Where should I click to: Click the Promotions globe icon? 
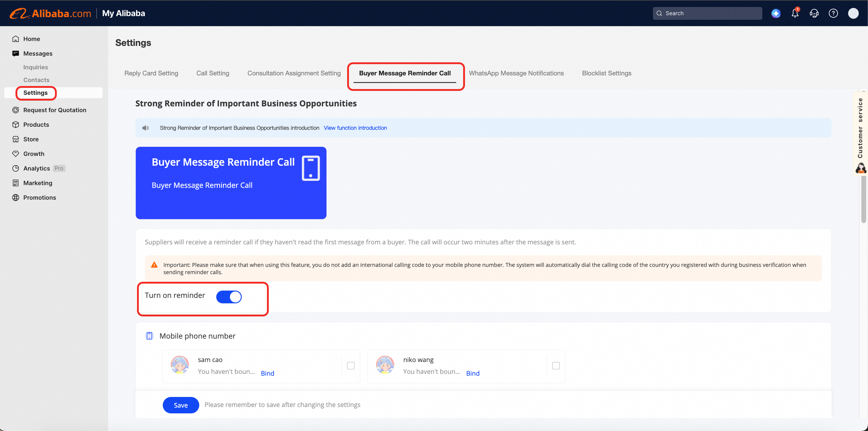[x=15, y=197]
